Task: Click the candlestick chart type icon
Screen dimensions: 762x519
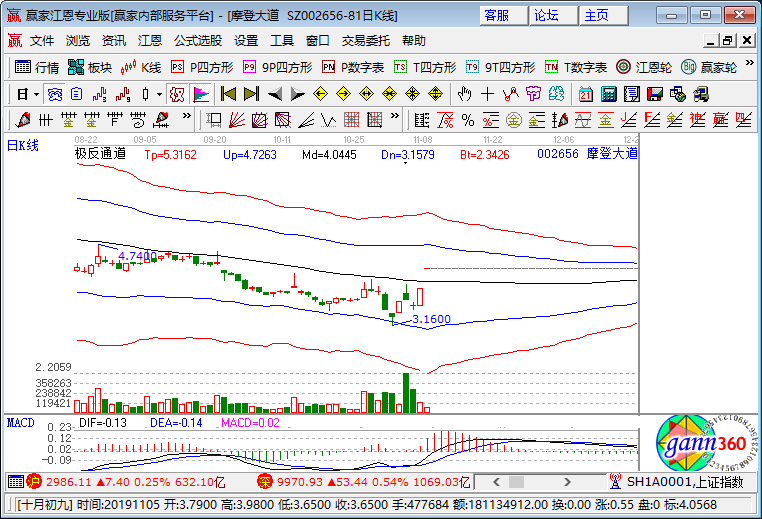Action: pyautogui.click(x=145, y=94)
